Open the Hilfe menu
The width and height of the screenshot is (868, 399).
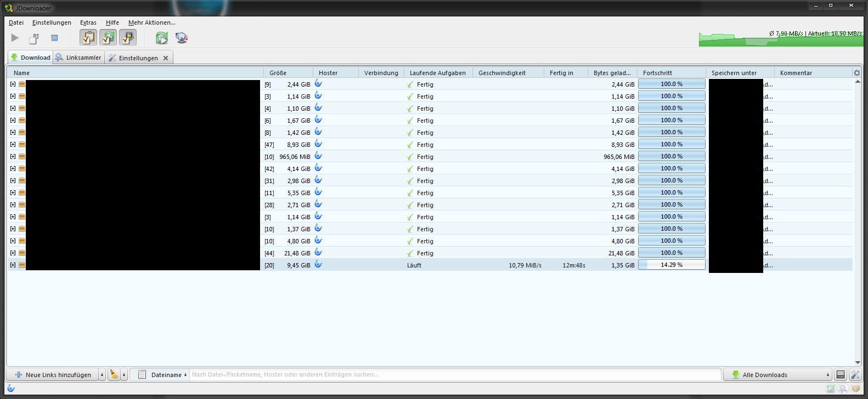[x=112, y=22]
